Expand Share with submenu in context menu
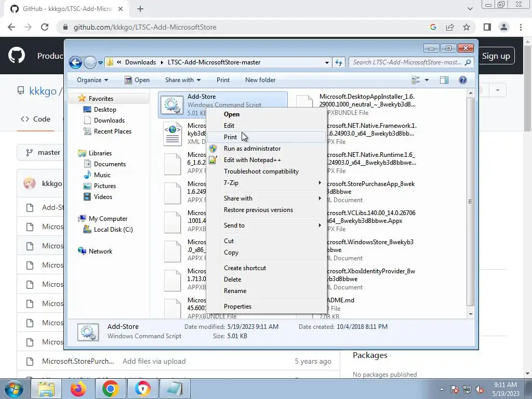 266,198
